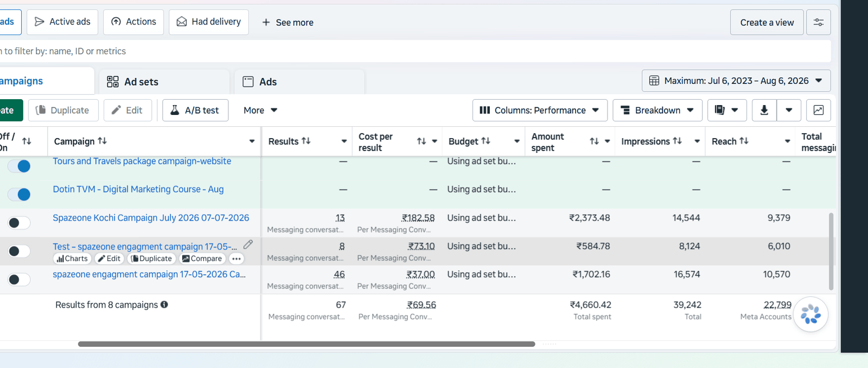The height and width of the screenshot is (368, 868).
Task: Open Impressions column caret menu
Action: click(x=697, y=141)
